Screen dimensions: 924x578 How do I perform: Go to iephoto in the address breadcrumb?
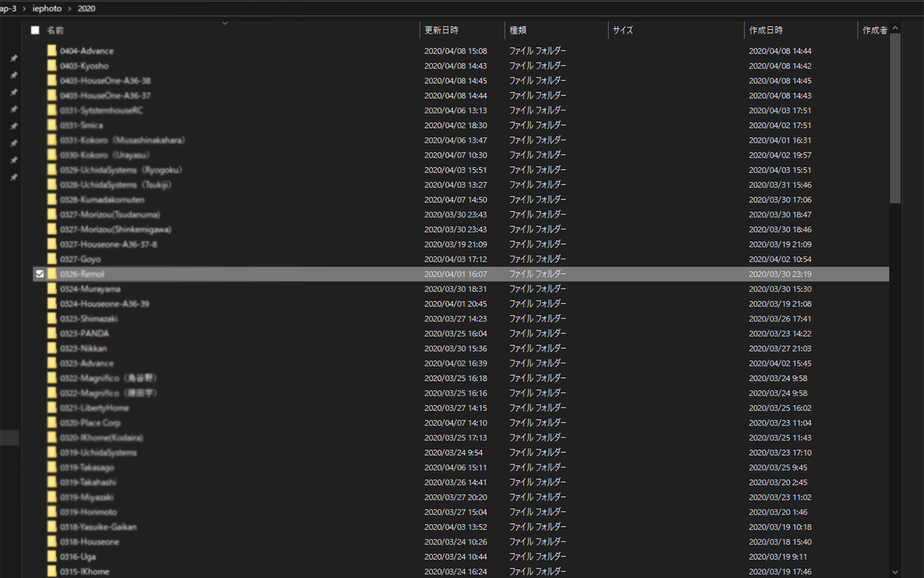tap(48, 9)
